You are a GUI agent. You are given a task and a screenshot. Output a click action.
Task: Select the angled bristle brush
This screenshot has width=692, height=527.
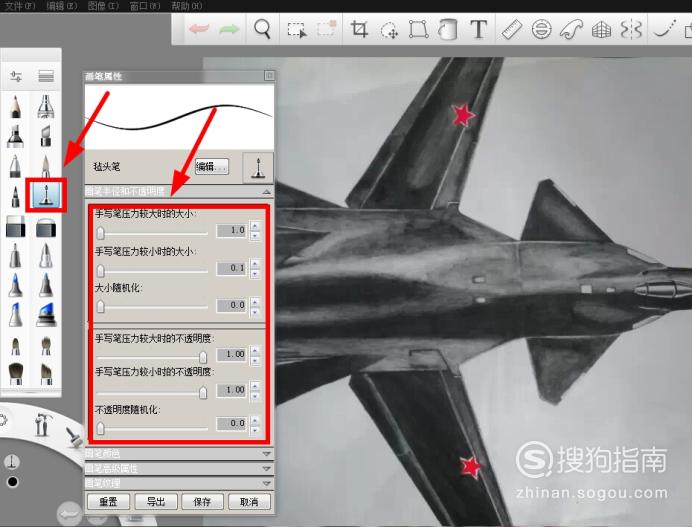(46, 373)
